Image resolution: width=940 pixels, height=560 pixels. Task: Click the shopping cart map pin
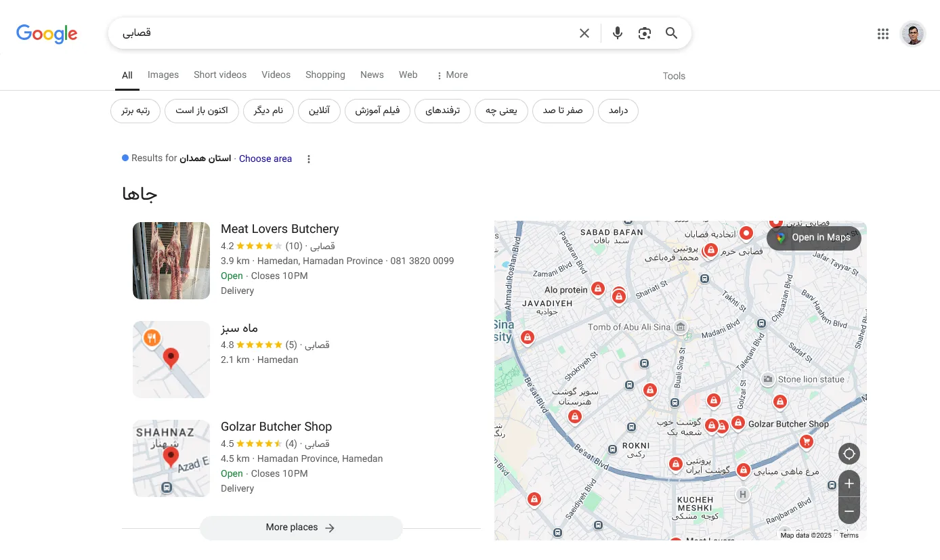tap(806, 442)
